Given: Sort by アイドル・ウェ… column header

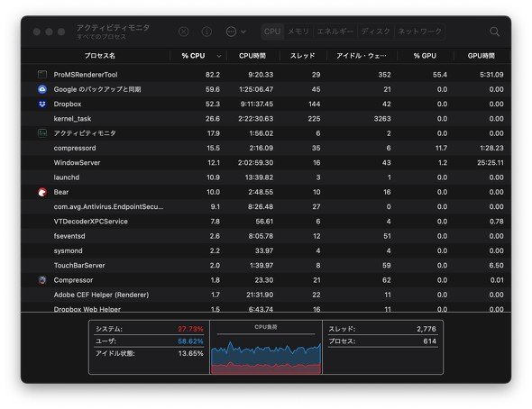Looking at the screenshot, I should pos(362,56).
